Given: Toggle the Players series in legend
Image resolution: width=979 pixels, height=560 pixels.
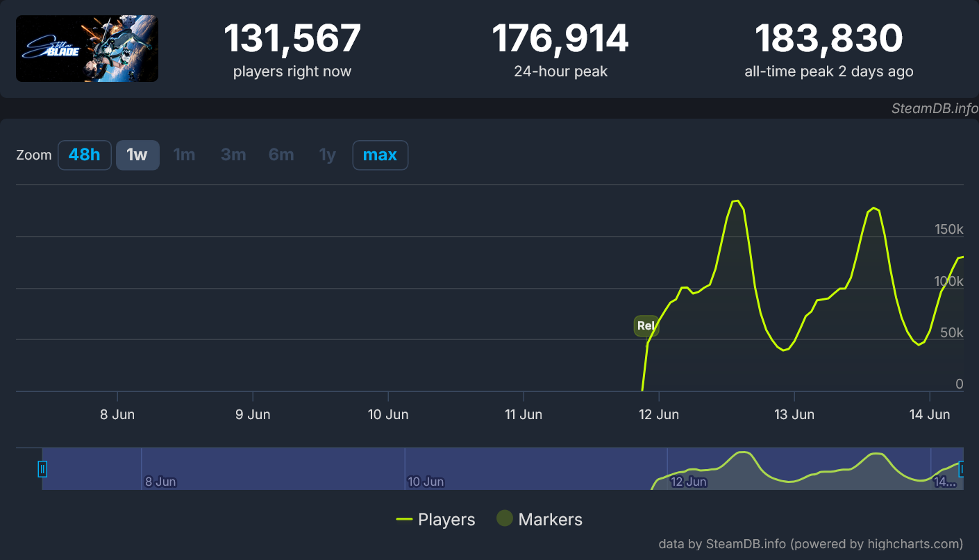Looking at the screenshot, I should (x=436, y=519).
